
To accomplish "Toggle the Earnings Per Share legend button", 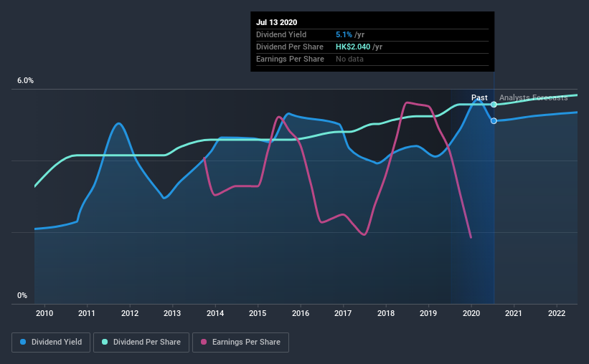I will pos(241,343).
